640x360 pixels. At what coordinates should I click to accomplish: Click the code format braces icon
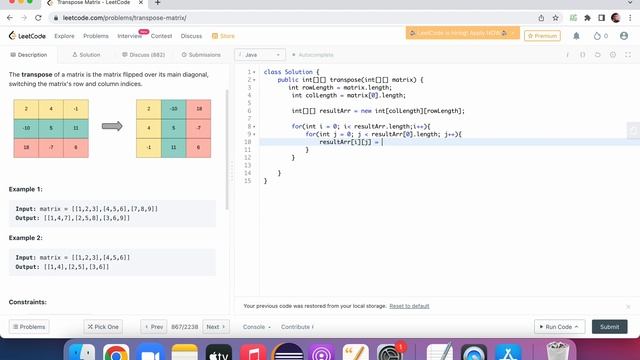(582, 55)
